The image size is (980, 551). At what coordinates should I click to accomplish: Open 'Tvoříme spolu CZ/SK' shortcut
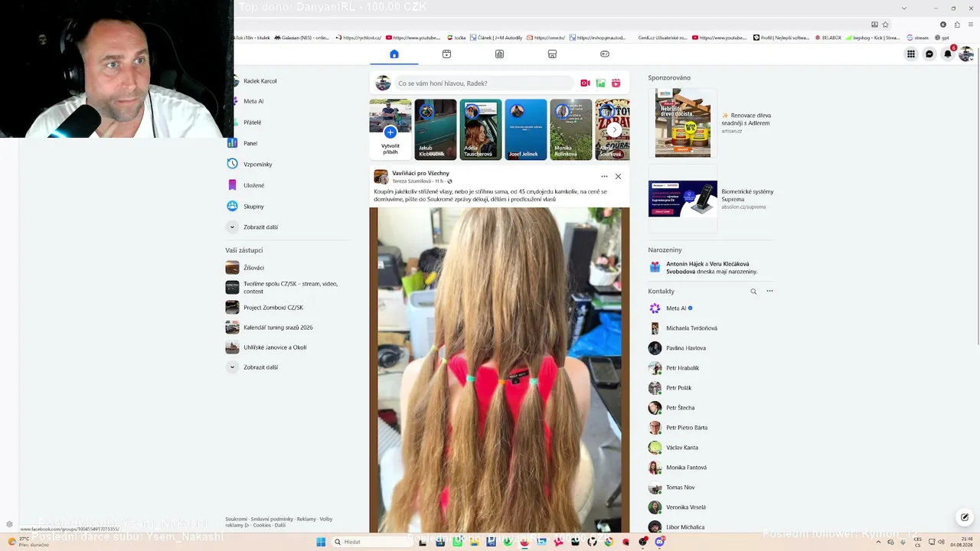click(x=289, y=288)
